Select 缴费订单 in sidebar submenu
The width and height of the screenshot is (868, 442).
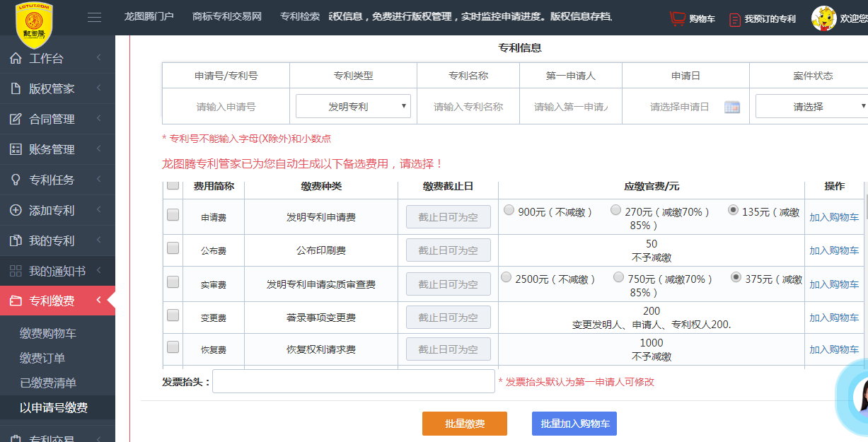coord(42,359)
